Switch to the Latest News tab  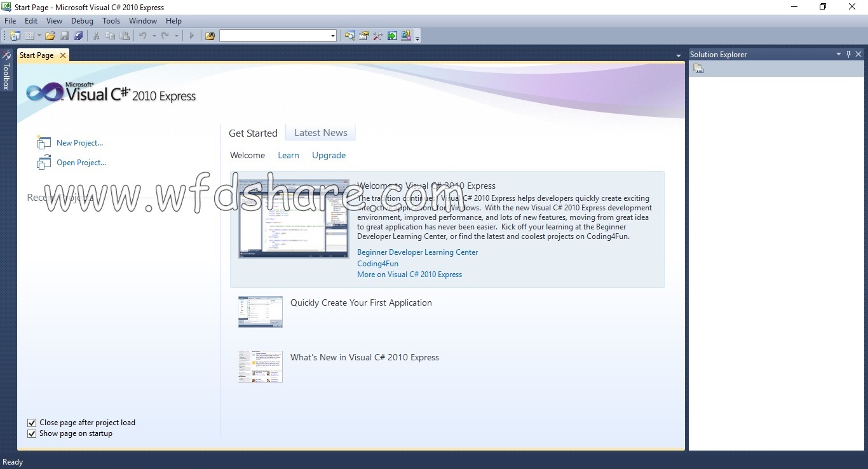pyautogui.click(x=321, y=132)
